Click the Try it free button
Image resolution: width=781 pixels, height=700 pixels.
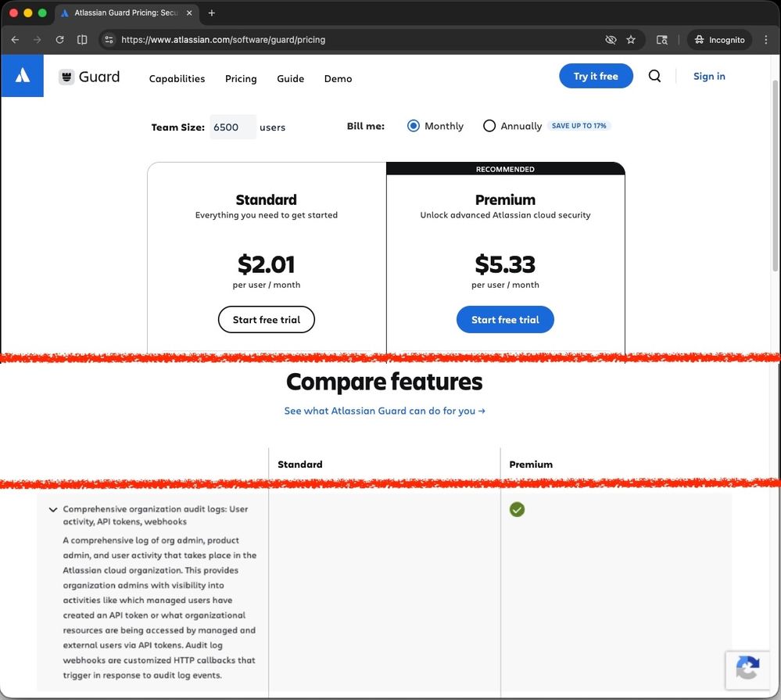596,76
